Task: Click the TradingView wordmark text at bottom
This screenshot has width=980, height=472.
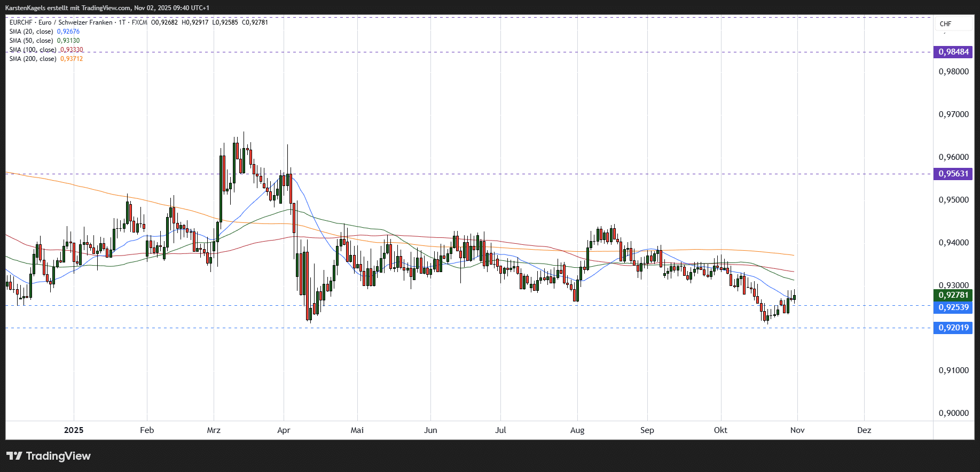Action: tap(58, 456)
